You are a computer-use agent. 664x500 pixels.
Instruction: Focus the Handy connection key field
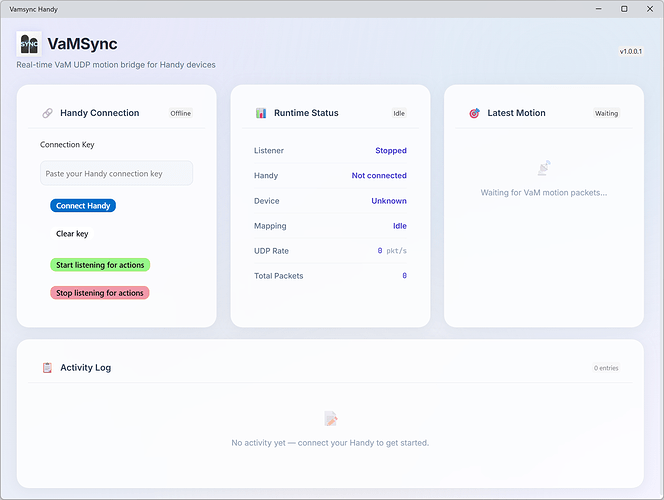click(116, 173)
